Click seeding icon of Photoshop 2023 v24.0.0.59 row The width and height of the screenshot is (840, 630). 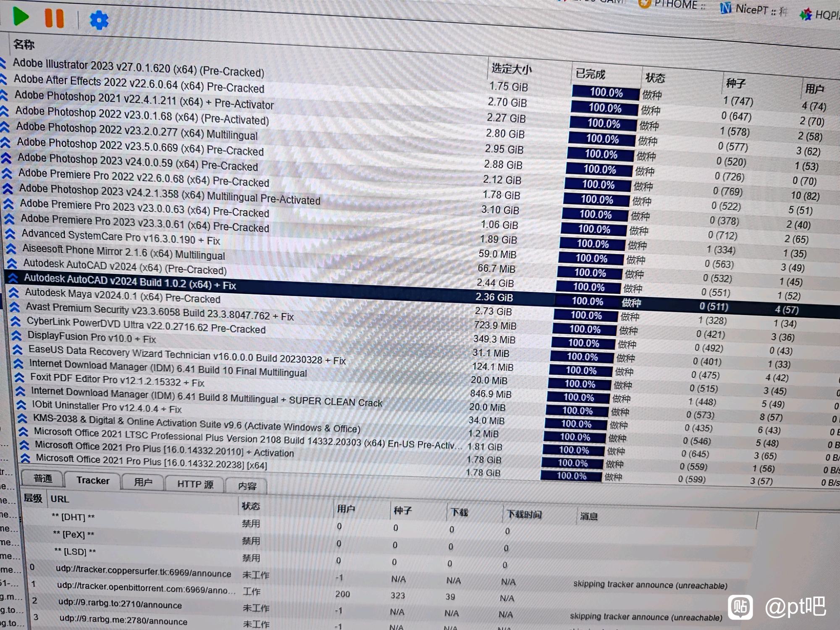coord(6,158)
